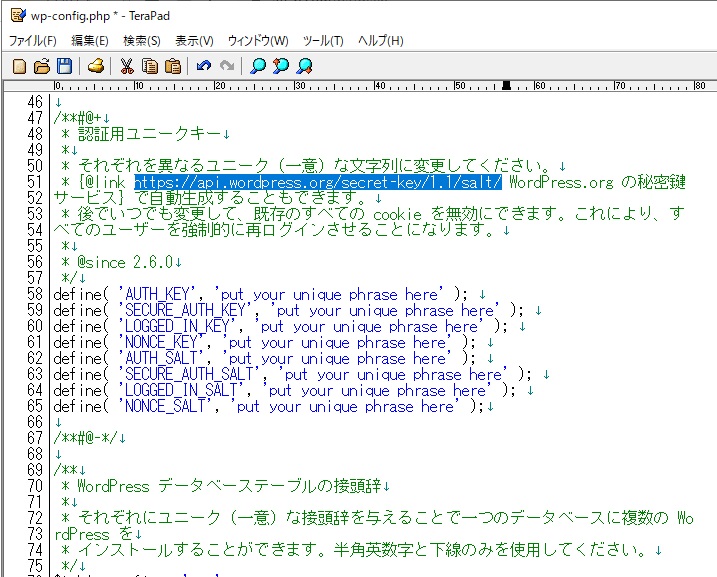Click line number 58 in the gutter
This screenshot has width=717, height=577.
(35, 294)
